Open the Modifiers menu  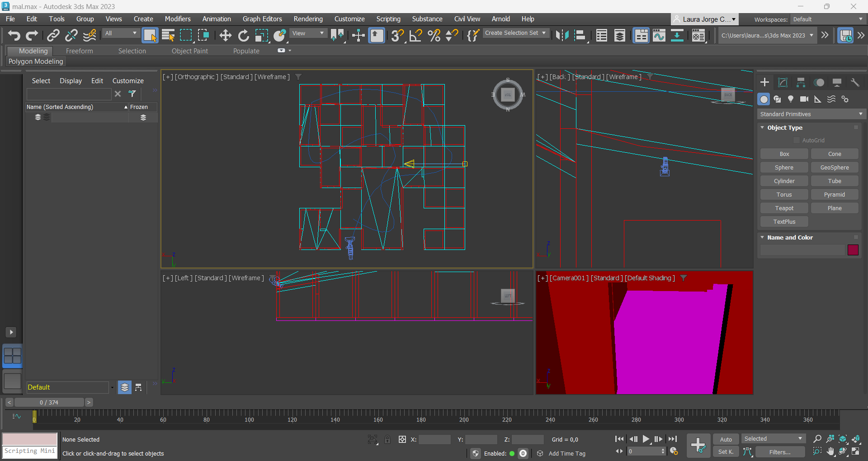click(178, 19)
